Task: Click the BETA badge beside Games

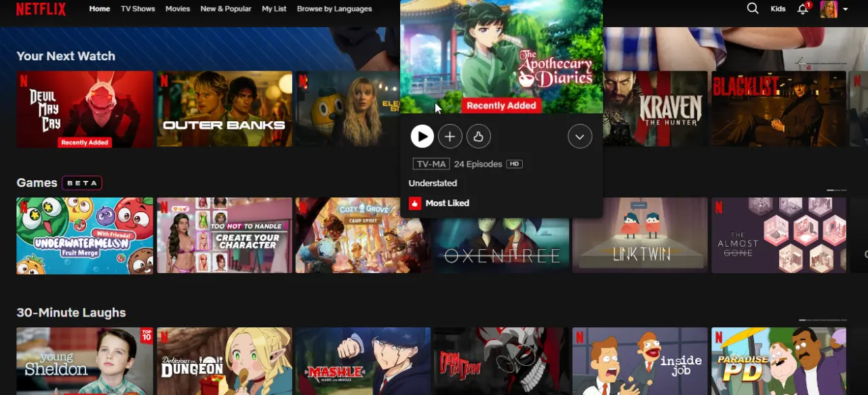Action: click(x=82, y=183)
